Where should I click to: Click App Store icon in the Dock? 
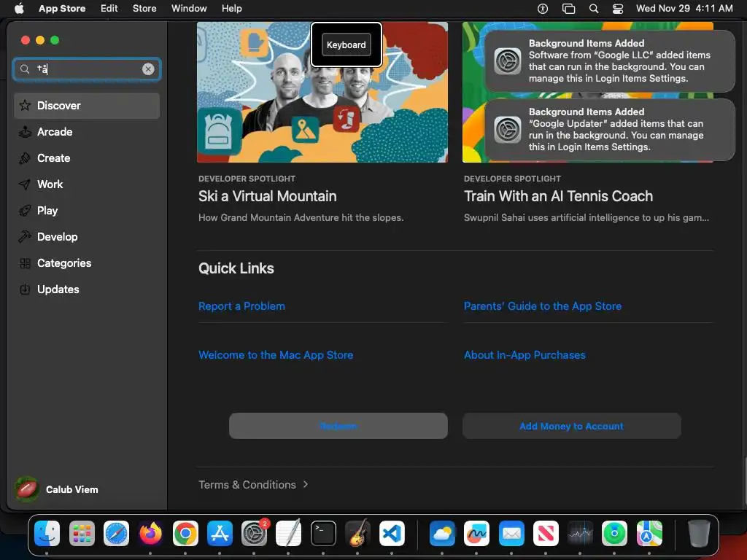click(x=220, y=533)
